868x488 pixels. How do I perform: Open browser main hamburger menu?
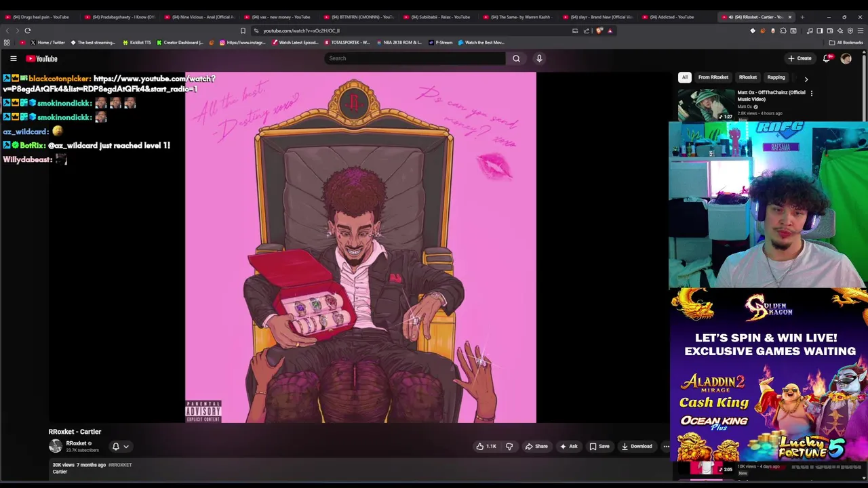861,30
